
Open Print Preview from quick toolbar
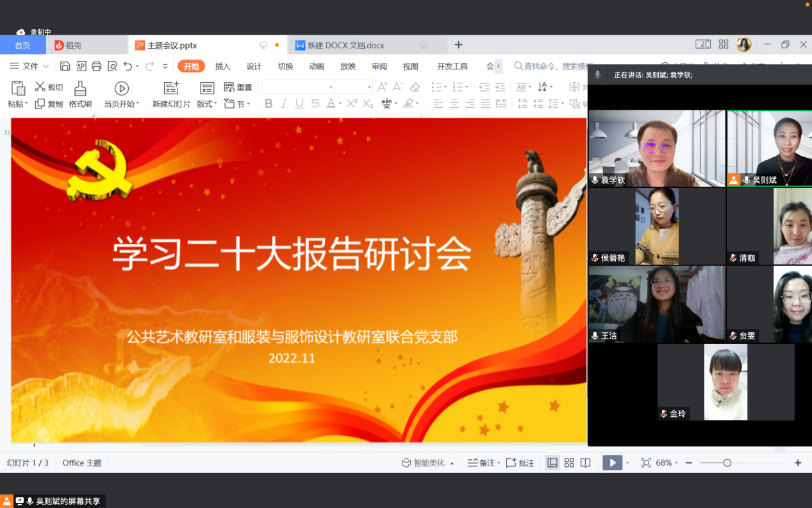coord(112,66)
